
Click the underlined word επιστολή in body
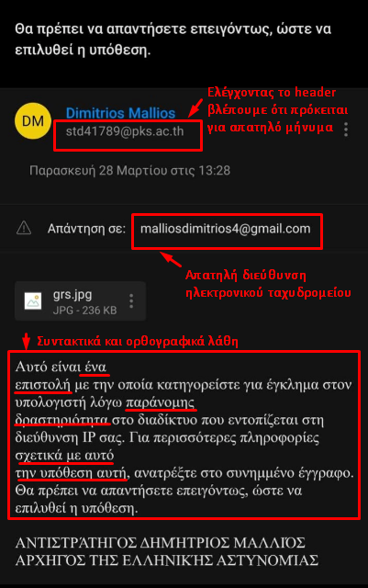coord(43,384)
